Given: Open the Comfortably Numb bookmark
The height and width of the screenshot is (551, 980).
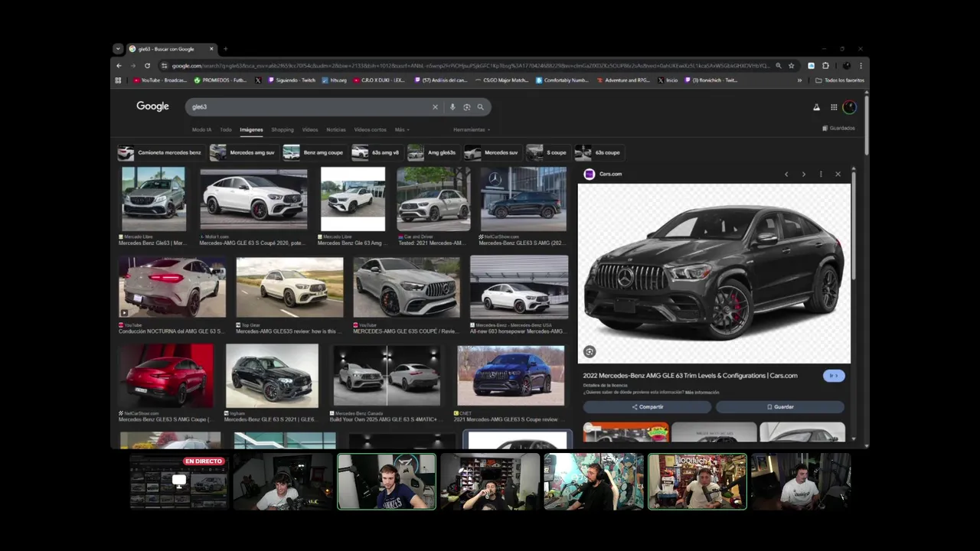Looking at the screenshot, I should point(563,80).
